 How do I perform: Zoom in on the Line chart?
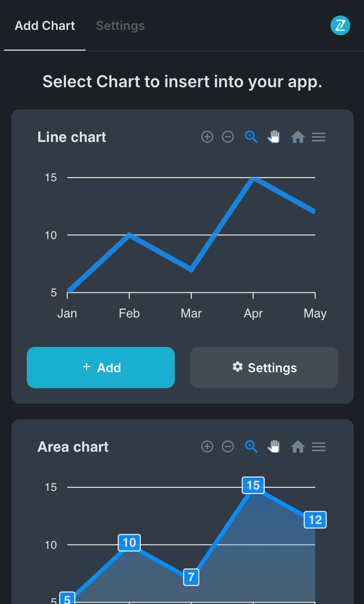[x=207, y=137]
